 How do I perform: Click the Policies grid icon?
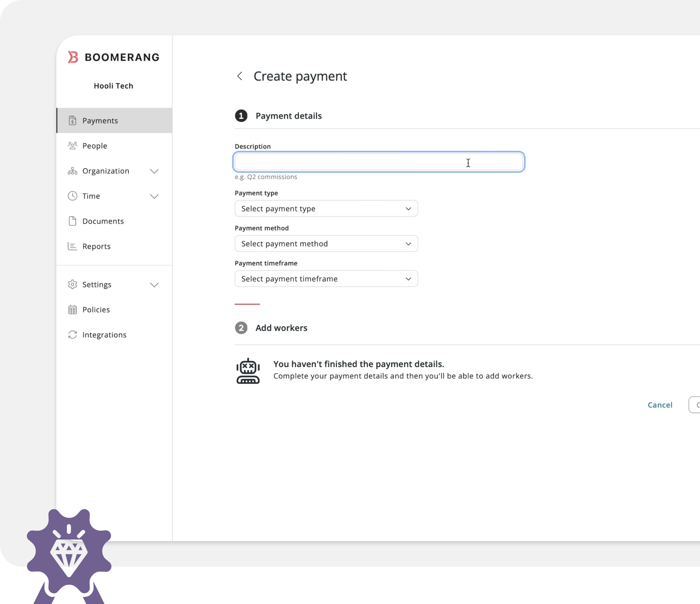click(72, 310)
